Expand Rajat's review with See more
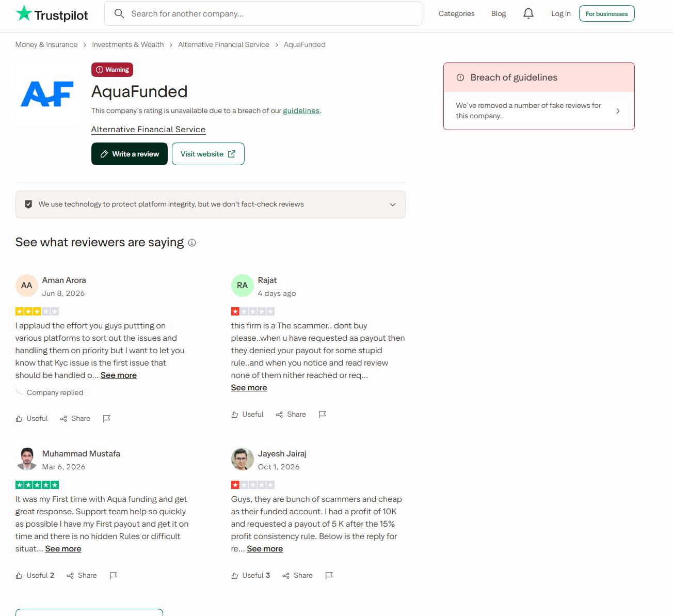Screen dimensions: 673x616 click(x=249, y=388)
